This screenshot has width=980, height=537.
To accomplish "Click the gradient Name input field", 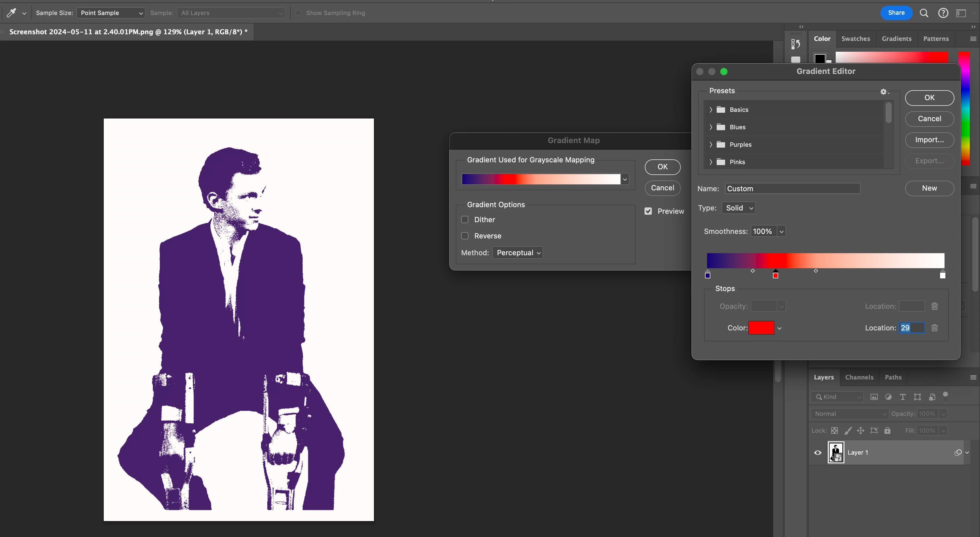I will click(x=792, y=189).
